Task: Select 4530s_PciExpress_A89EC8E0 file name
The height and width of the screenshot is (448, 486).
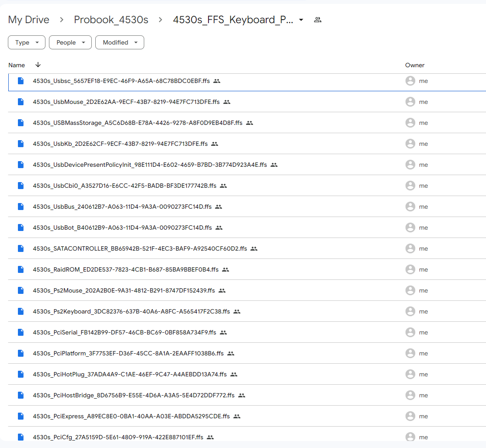Action: pos(132,416)
